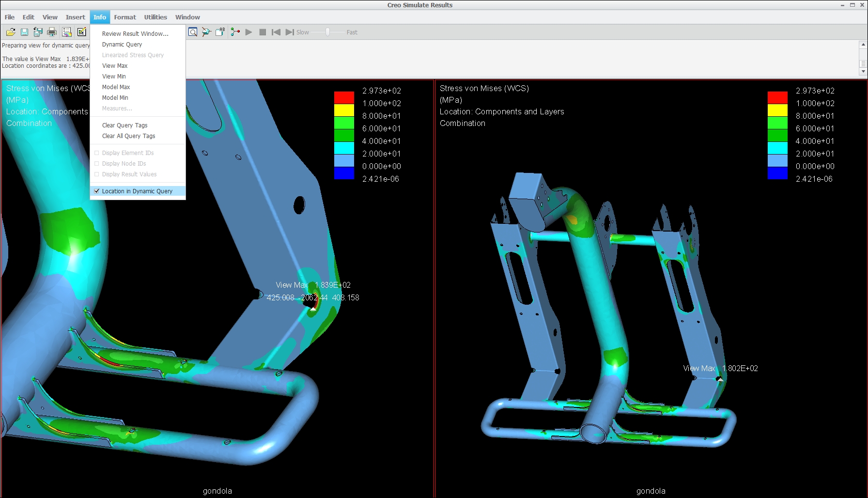Choose View Min in Info menu
The height and width of the screenshot is (498, 868).
(x=138, y=76)
